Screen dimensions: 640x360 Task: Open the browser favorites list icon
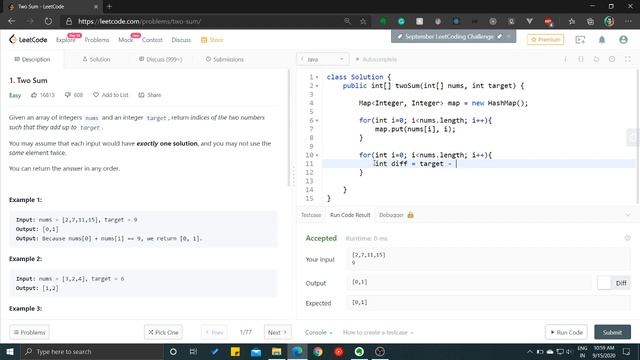point(572,21)
